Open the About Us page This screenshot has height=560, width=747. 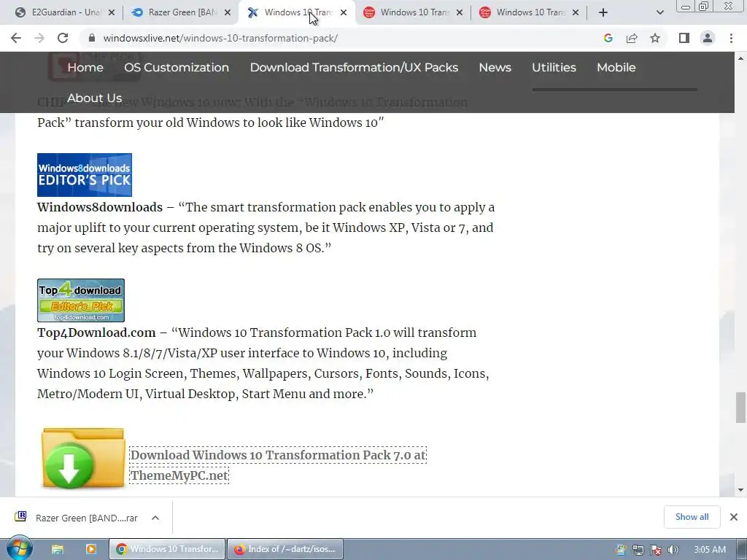click(x=94, y=98)
